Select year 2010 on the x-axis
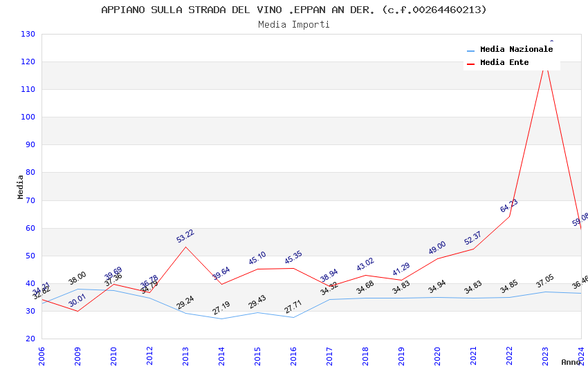Image resolution: width=588 pixels, height=380 pixels. click(x=113, y=356)
